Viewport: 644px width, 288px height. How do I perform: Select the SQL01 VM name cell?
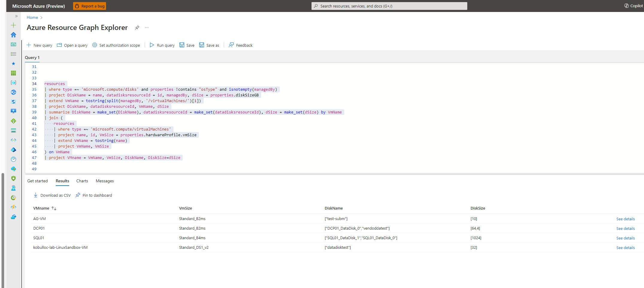(x=39, y=238)
